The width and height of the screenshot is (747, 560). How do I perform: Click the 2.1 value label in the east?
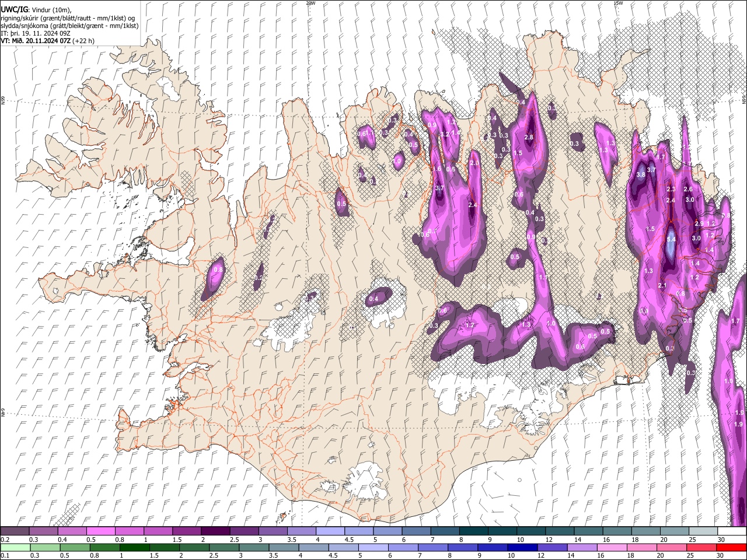662,285
